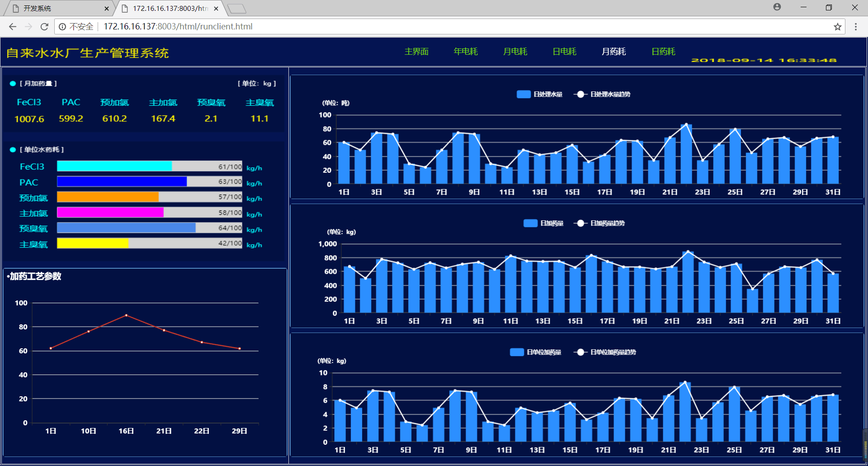
Task: Click the PAC value 599.2
Action: [x=71, y=119]
